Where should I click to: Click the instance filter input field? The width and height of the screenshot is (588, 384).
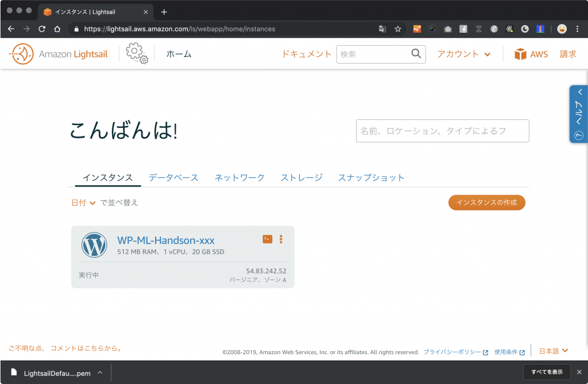(443, 131)
